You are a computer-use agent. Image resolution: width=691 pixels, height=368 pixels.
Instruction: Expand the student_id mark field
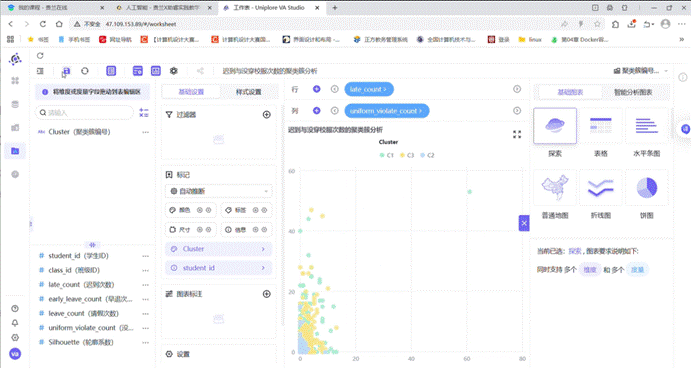pos(219,268)
